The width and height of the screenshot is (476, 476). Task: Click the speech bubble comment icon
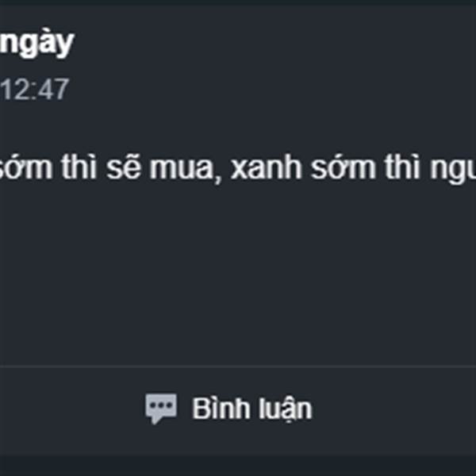click(x=161, y=409)
